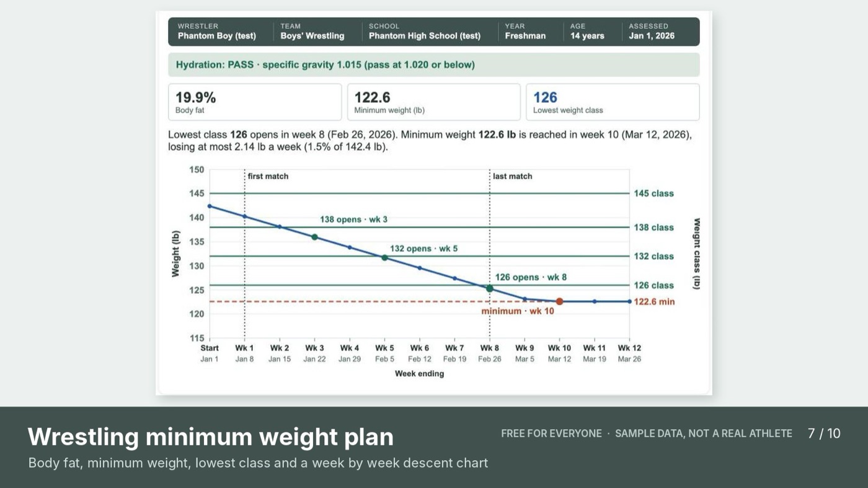Click the "Week ending" axis title
This screenshot has height=488, width=868.
(420, 374)
